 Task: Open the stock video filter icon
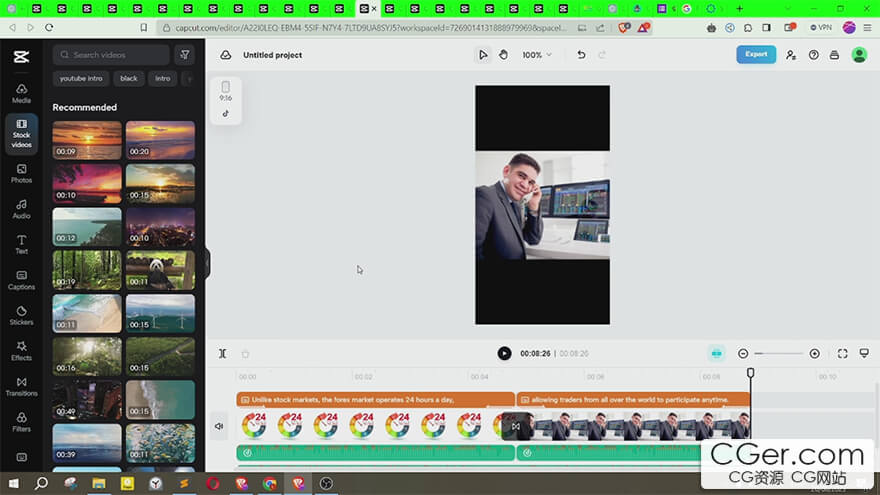[x=185, y=54]
